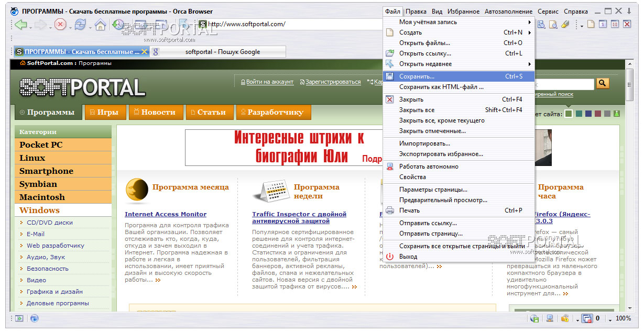Open a new blank page via the page icon
This screenshot has width=644, height=333.
(x=591, y=24)
